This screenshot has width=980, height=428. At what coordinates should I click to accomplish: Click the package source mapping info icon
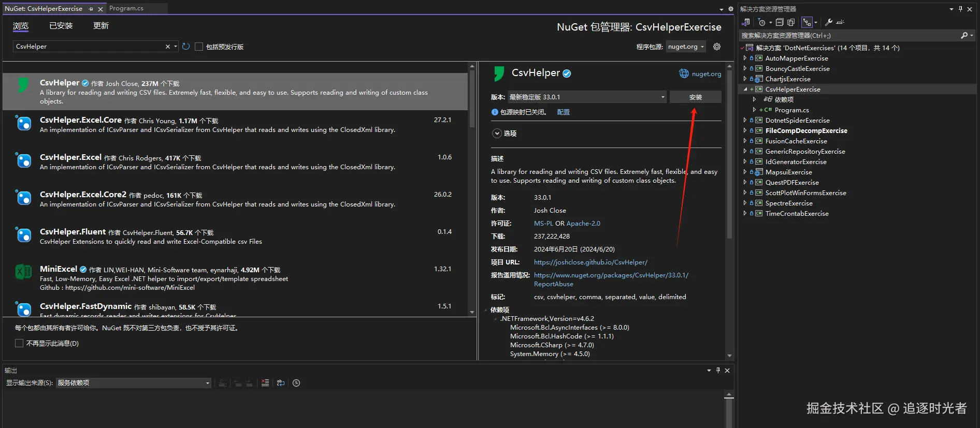pos(495,112)
